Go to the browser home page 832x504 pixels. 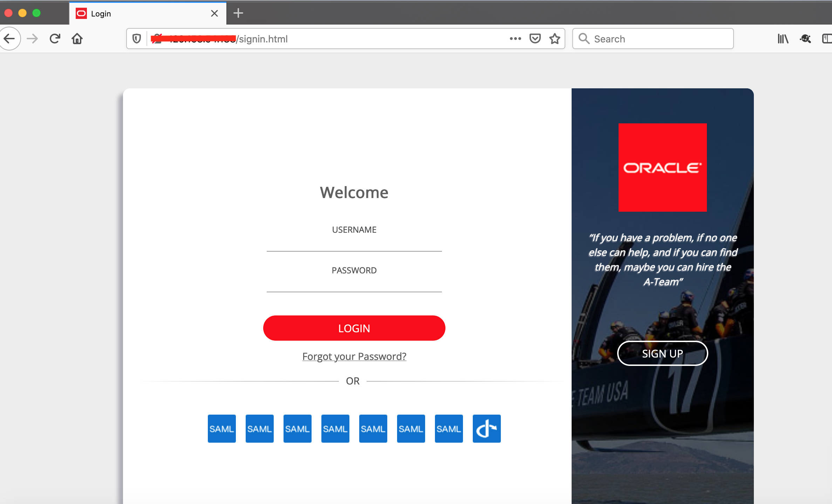(77, 39)
